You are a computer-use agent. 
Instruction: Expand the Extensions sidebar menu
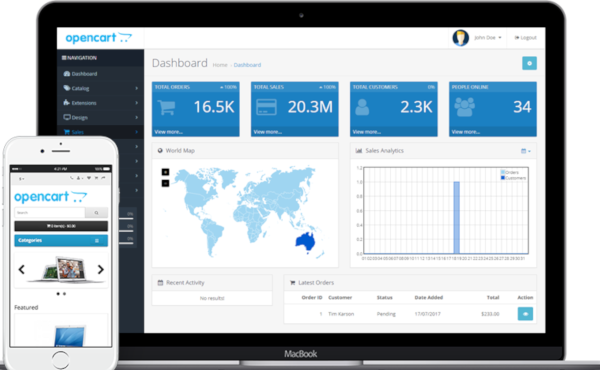click(100, 103)
